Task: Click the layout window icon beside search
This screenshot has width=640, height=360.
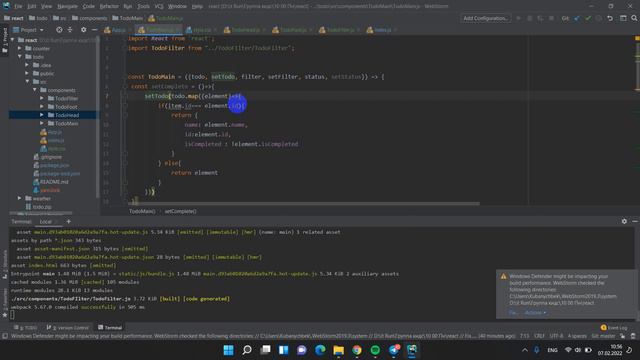Action: (623, 18)
